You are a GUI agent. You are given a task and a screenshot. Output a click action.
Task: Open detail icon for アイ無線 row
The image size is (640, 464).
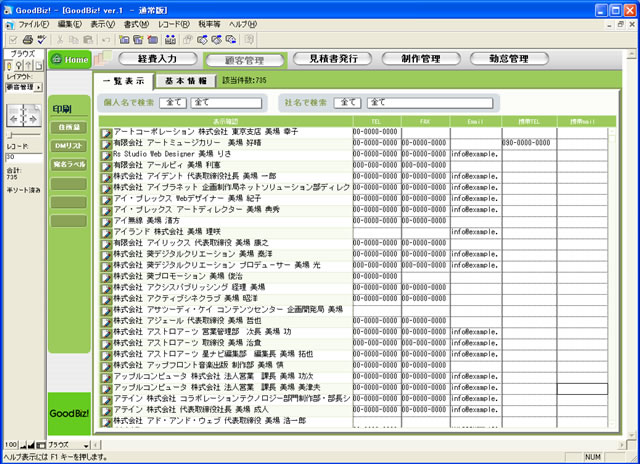point(106,222)
